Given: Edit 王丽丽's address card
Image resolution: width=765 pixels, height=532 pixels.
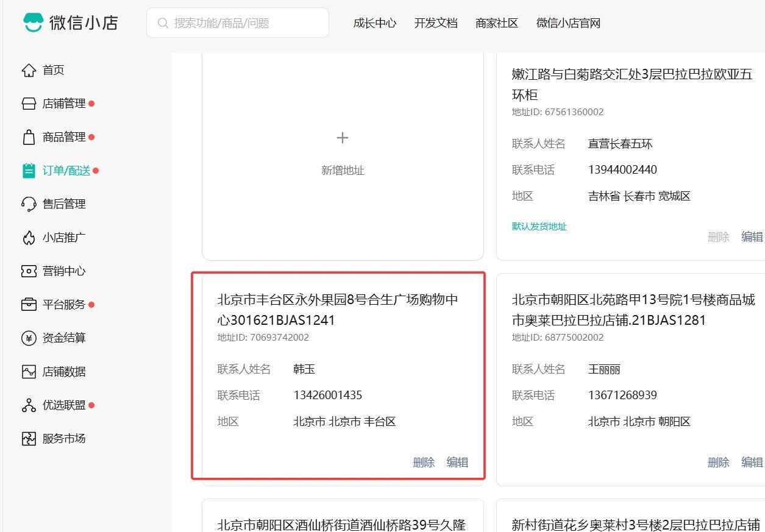Looking at the screenshot, I should pos(752,463).
